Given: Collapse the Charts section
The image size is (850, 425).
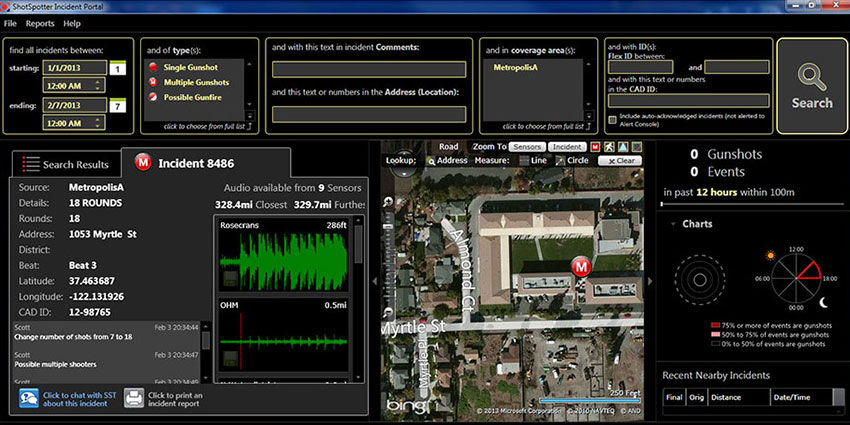Looking at the screenshot, I should pos(673,224).
